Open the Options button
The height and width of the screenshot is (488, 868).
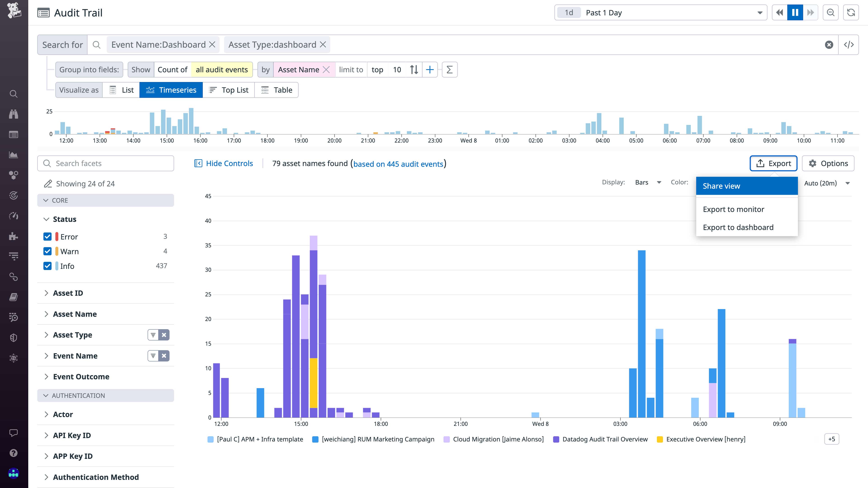pyautogui.click(x=828, y=163)
